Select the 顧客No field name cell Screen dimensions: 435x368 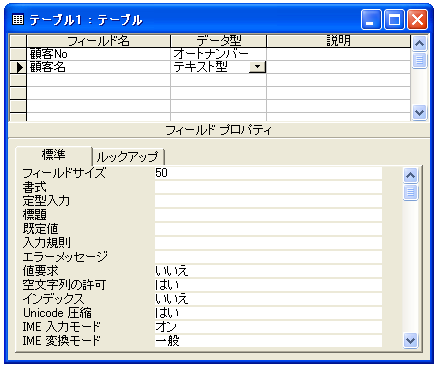(x=98, y=54)
